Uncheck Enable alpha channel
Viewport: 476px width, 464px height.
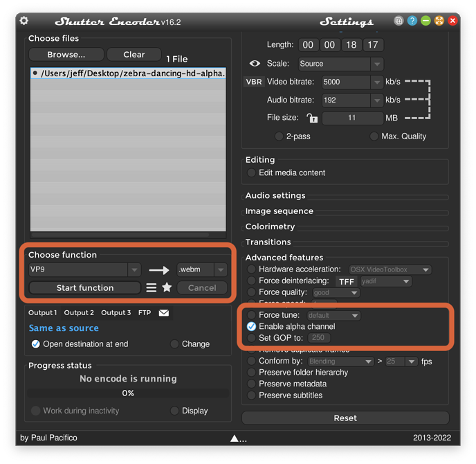(251, 326)
